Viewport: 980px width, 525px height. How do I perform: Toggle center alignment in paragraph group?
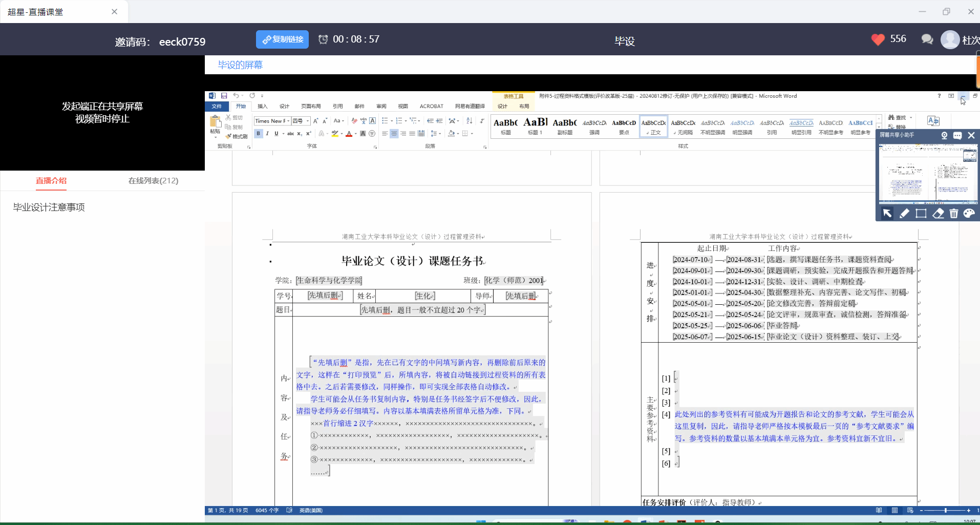click(x=394, y=134)
